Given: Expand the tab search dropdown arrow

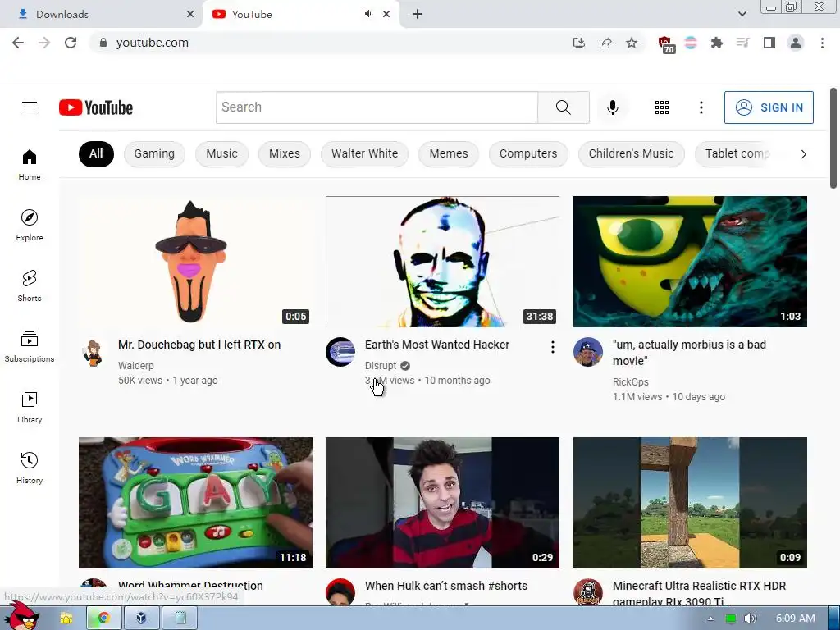Looking at the screenshot, I should point(742,14).
